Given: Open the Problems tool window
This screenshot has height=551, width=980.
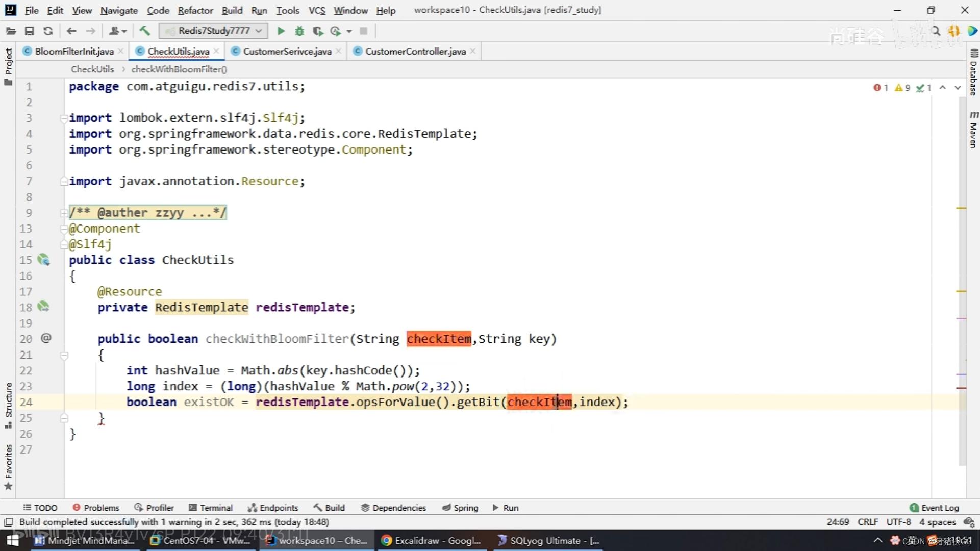Looking at the screenshot, I should point(96,508).
